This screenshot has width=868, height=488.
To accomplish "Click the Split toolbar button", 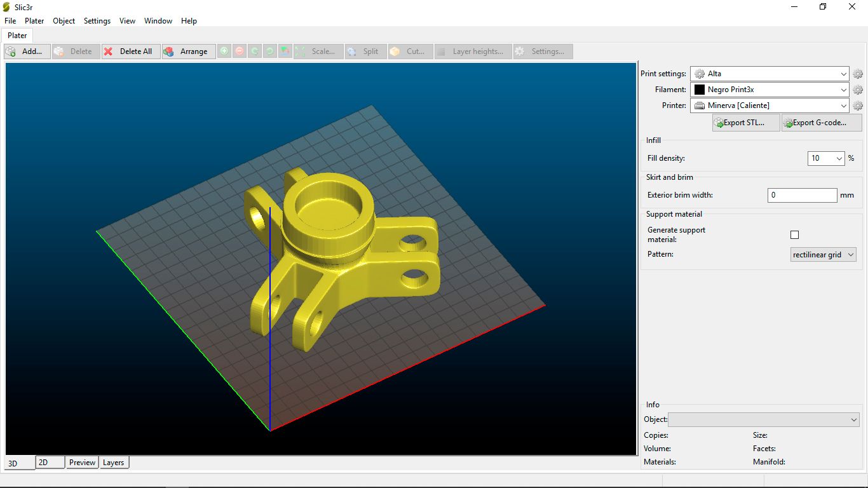I will 365,51.
